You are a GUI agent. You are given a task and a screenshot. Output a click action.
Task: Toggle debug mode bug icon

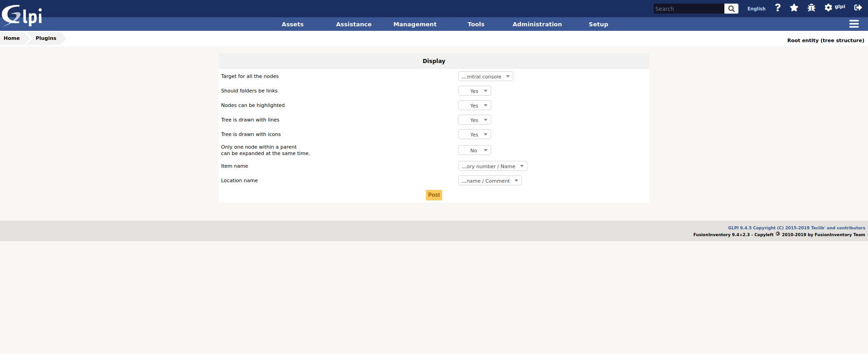point(811,8)
